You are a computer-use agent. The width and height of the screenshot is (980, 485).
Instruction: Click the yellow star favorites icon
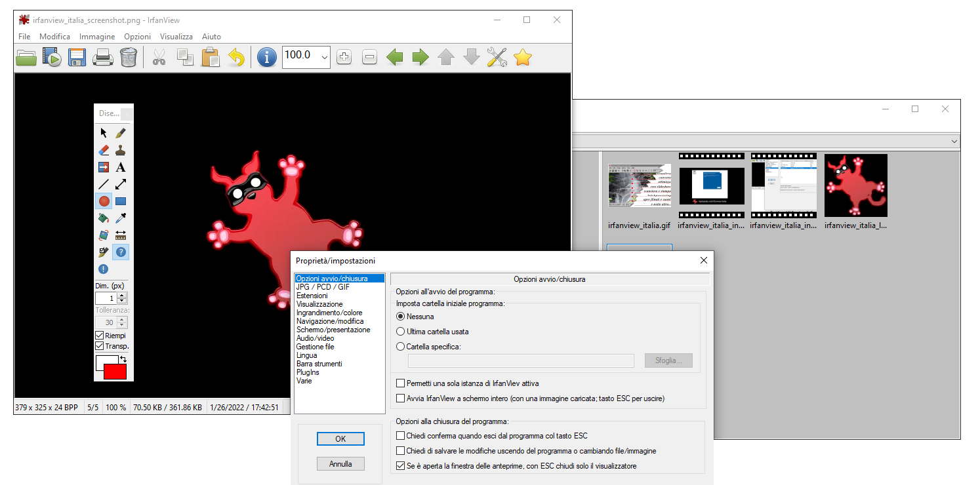522,58
